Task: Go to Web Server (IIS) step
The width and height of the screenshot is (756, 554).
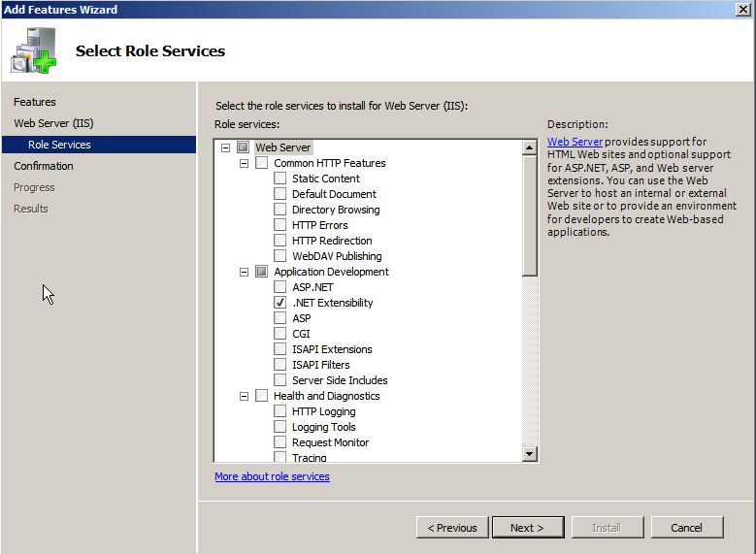Action: (53, 123)
